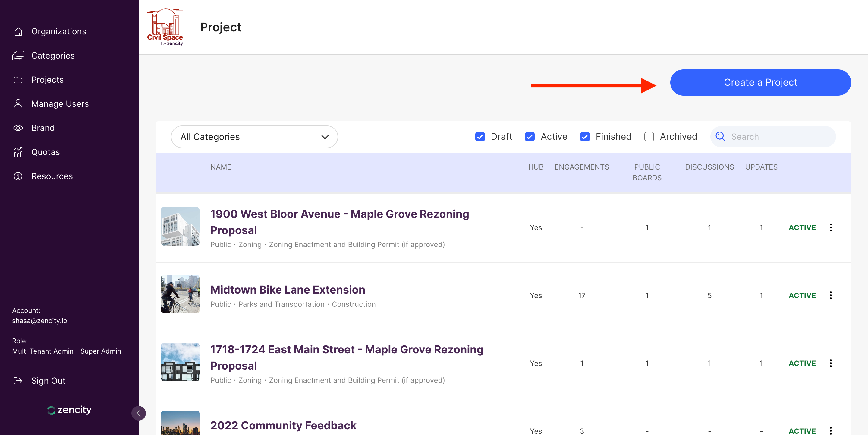Click the Organizations home icon

tap(18, 32)
